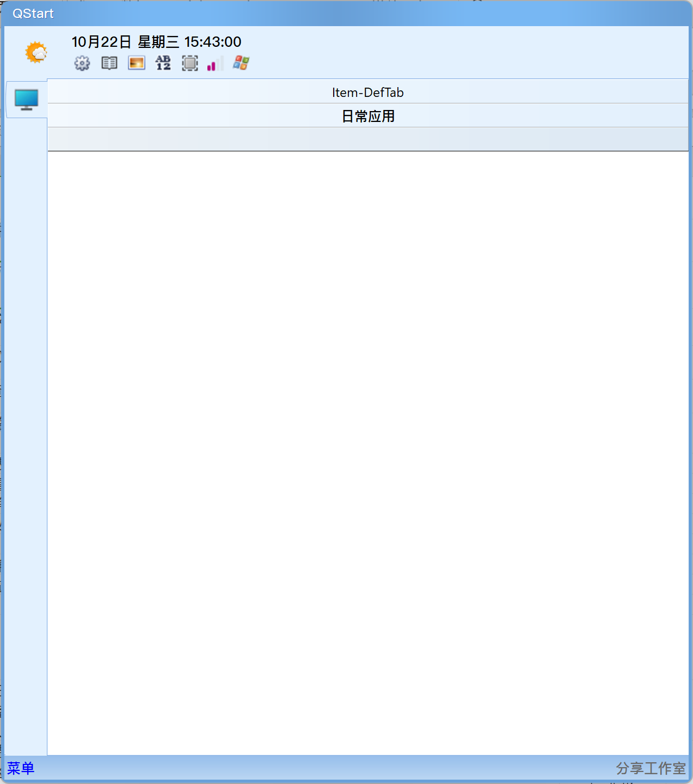
Task: Collapse the 日常应用 group header
Action: [369, 115]
